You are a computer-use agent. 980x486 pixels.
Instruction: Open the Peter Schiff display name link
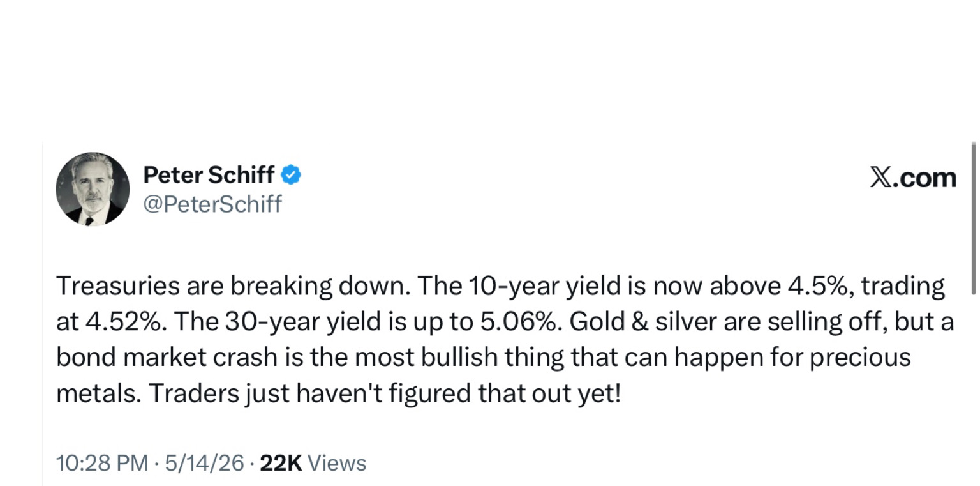209,174
